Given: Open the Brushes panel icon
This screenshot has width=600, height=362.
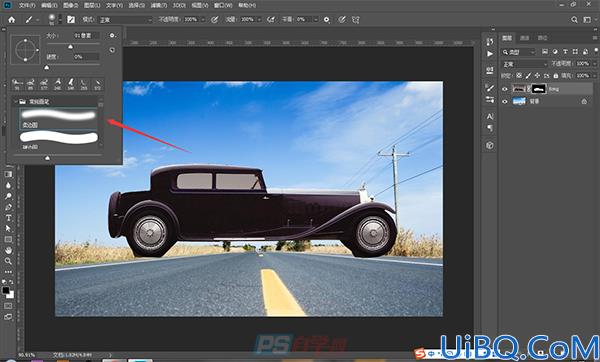Looking at the screenshot, I should [x=490, y=88].
